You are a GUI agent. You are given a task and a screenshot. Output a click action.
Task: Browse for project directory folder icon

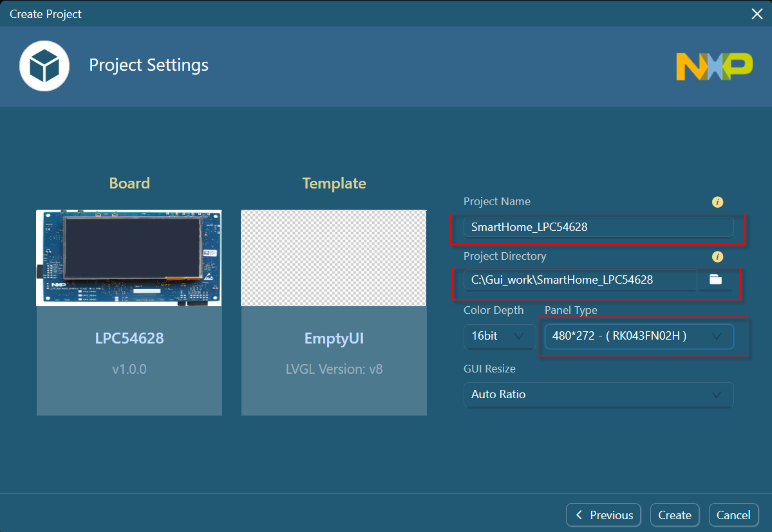coord(715,280)
